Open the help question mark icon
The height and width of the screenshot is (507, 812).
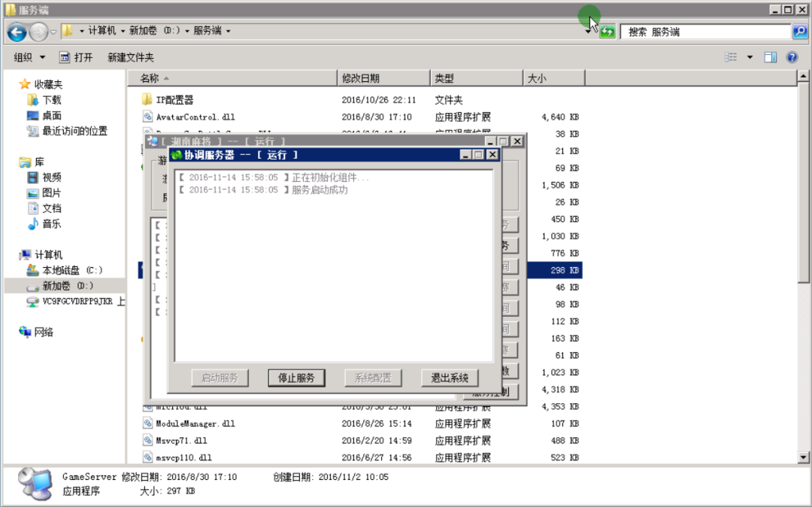coord(792,57)
